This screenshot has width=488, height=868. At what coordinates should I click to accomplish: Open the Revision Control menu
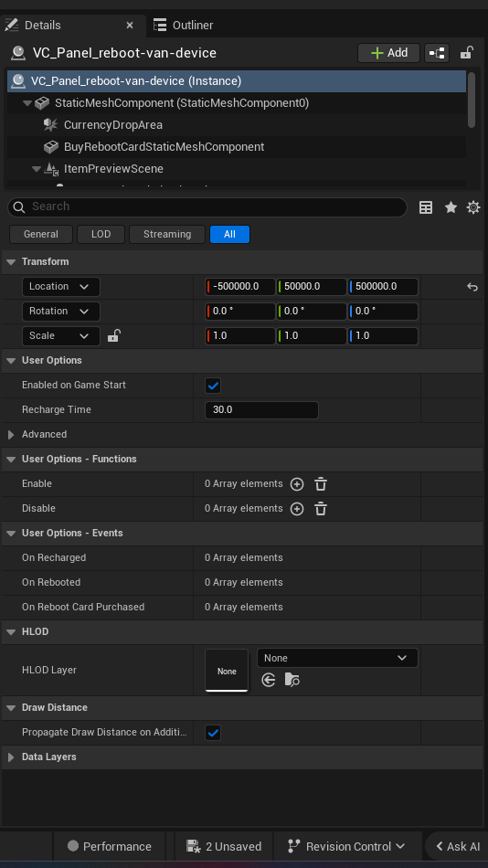coord(347,846)
